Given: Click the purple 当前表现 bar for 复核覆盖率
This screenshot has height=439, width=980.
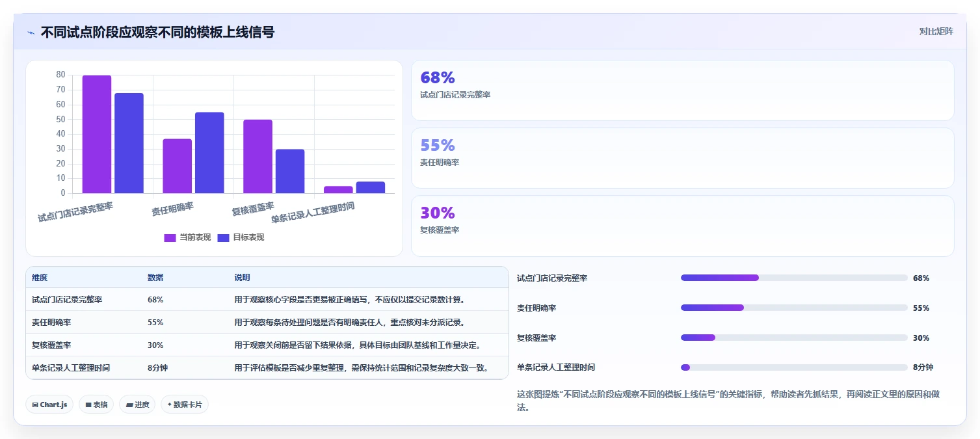Looking at the screenshot, I should click(x=258, y=157).
